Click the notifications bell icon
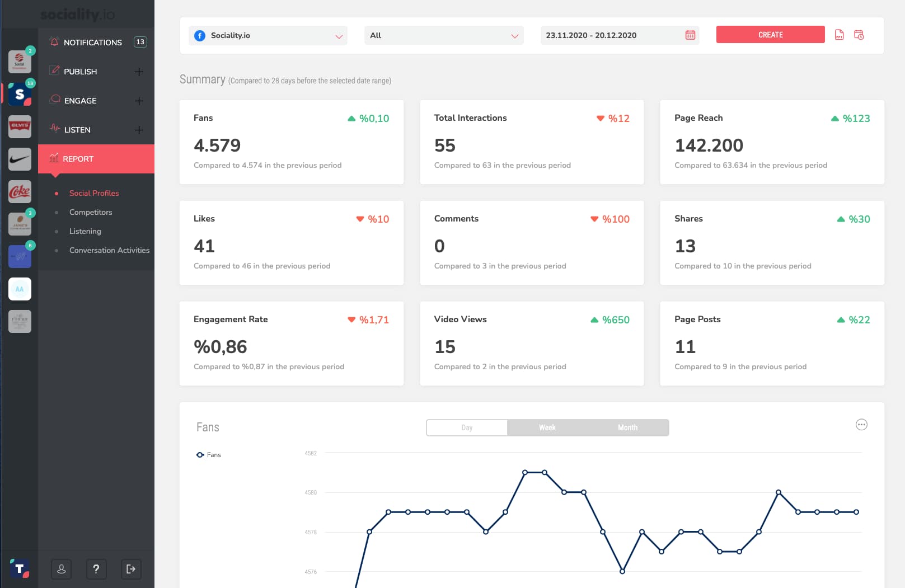905x588 pixels. click(54, 42)
